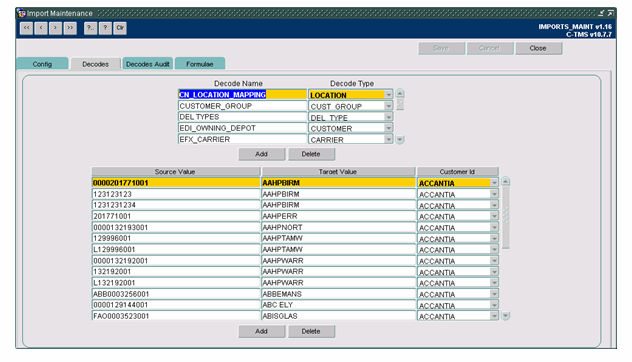Click the Target Value column header
The image size is (632, 362).
(339, 172)
